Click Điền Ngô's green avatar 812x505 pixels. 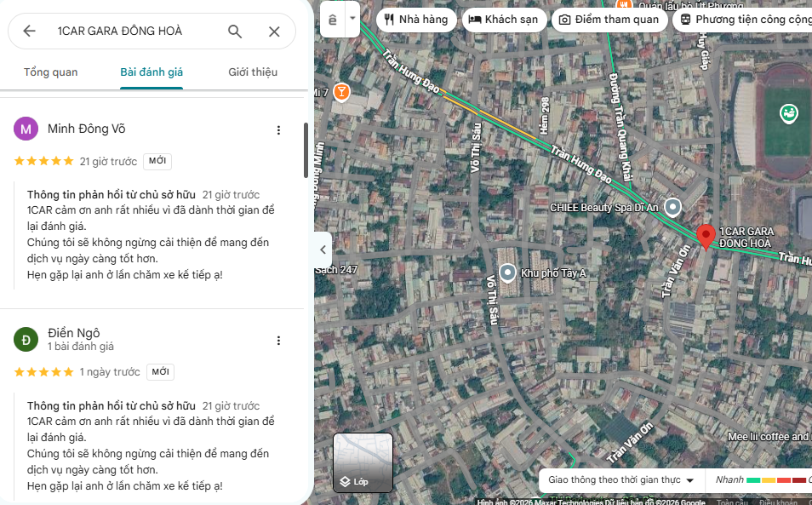click(x=26, y=340)
